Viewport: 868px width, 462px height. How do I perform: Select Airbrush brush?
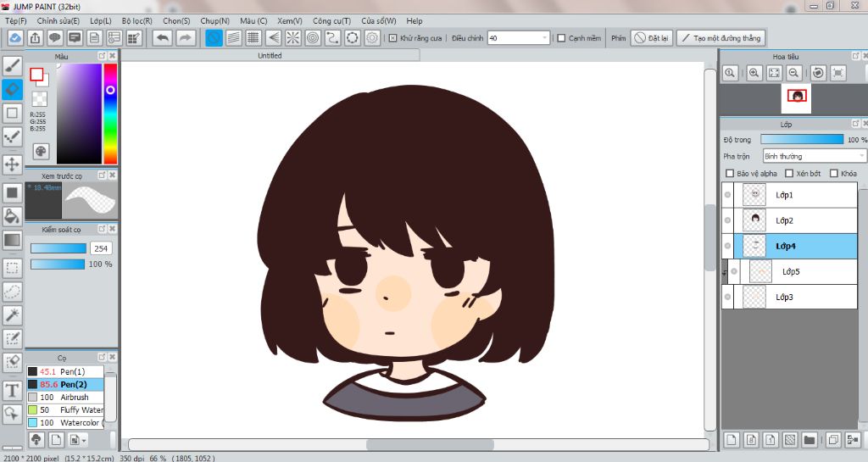(64, 398)
